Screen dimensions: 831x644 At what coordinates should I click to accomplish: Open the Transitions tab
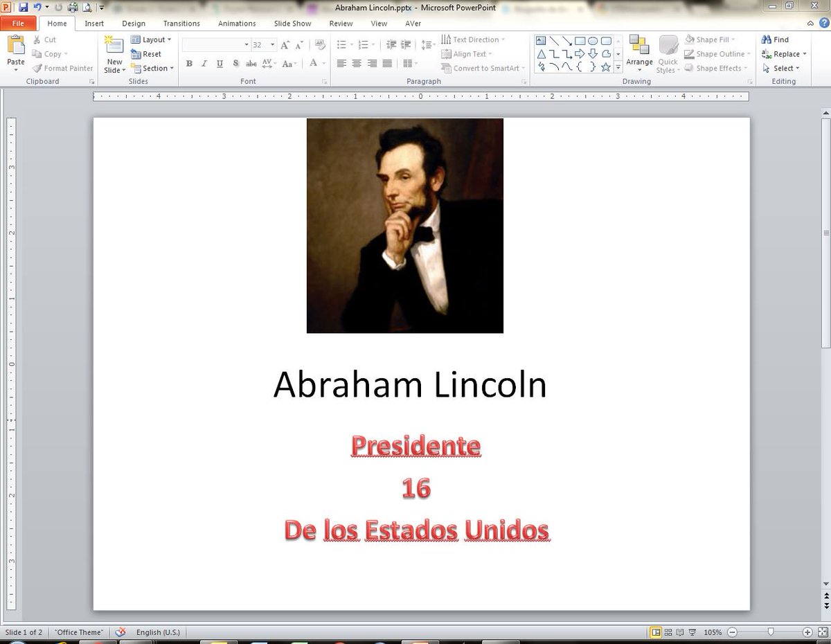coord(181,24)
